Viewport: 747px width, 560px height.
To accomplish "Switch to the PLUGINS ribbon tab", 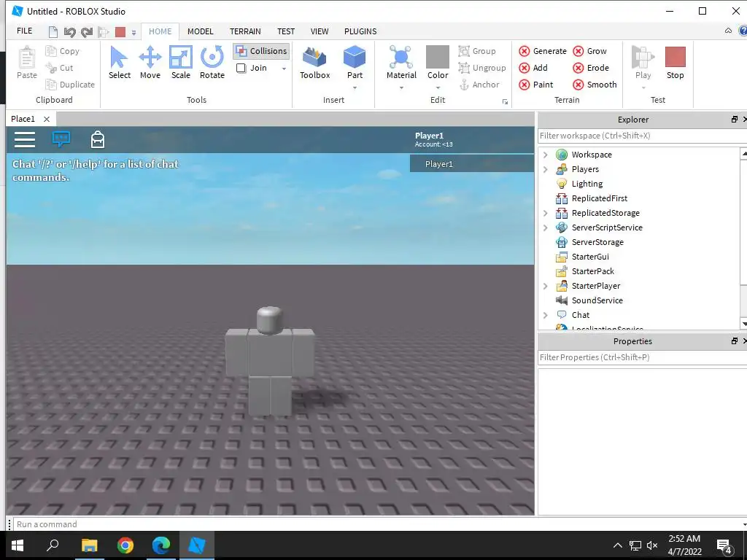I will [x=360, y=31].
